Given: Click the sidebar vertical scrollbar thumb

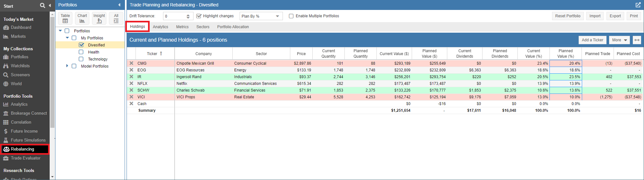Looking at the screenshot, I should 52,72.
